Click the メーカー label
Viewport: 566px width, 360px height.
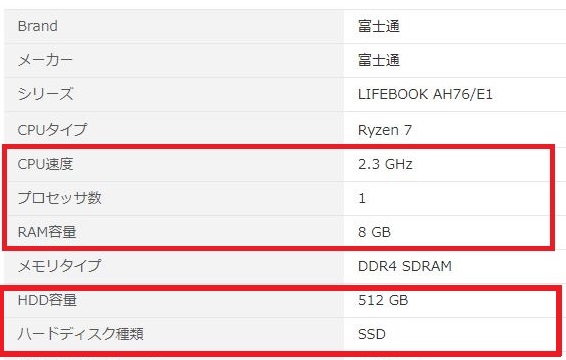tap(45, 60)
